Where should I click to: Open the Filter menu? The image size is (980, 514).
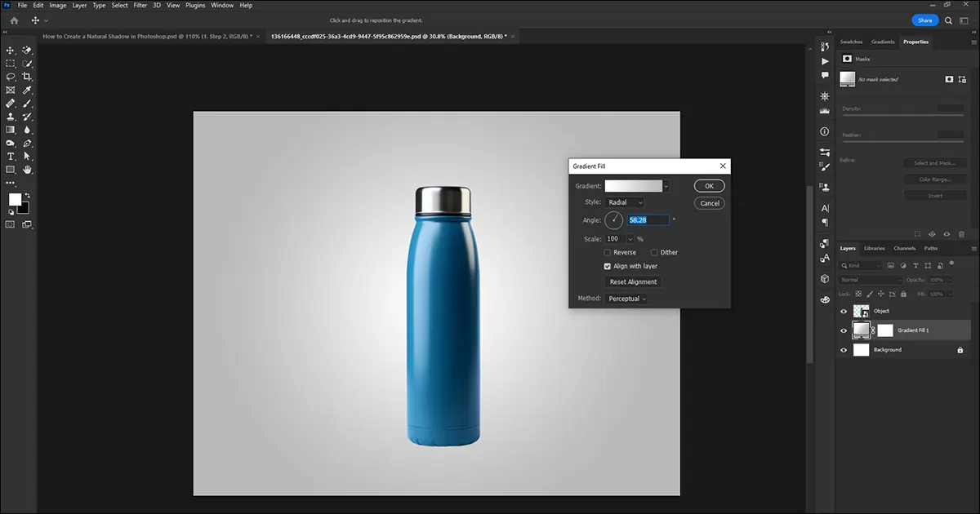pos(140,5)
